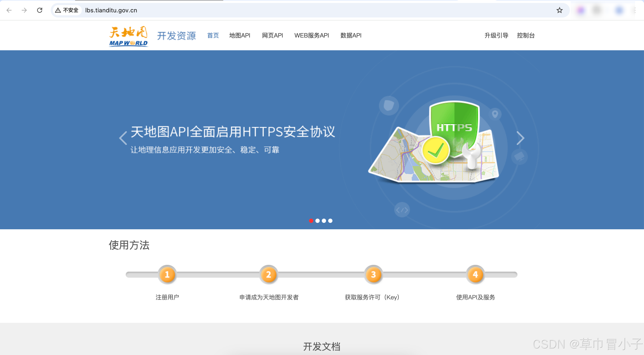The width and height of the screenshot is (644, 355).
Task: Click the 天地图 MAP WORLD logo
Action: tap(129, 36)
